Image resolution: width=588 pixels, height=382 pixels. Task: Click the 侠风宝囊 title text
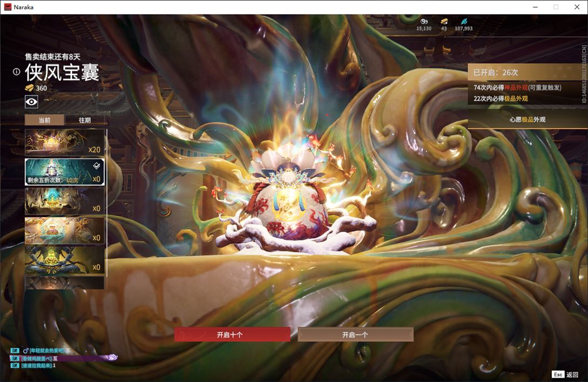(62, 72)
